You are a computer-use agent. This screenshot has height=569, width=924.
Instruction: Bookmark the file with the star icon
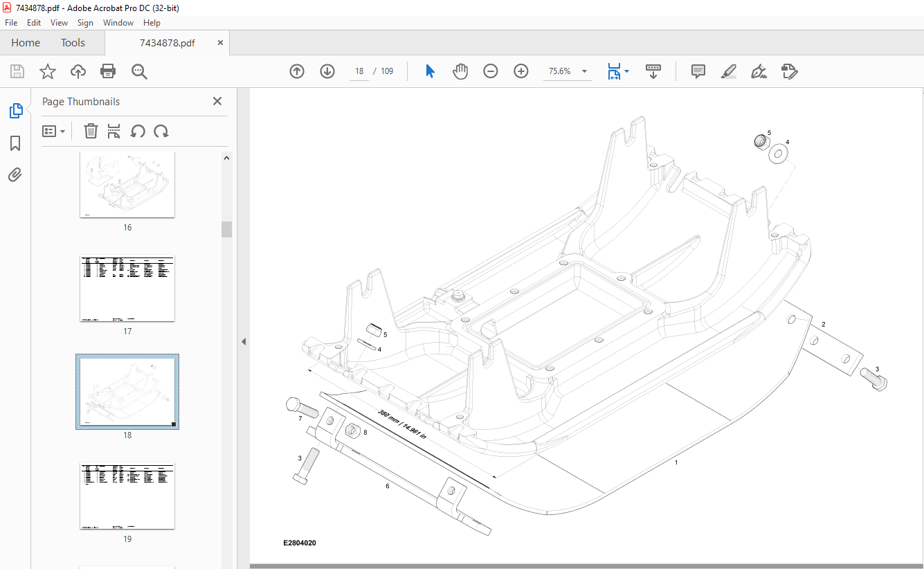tap(47, 71)
